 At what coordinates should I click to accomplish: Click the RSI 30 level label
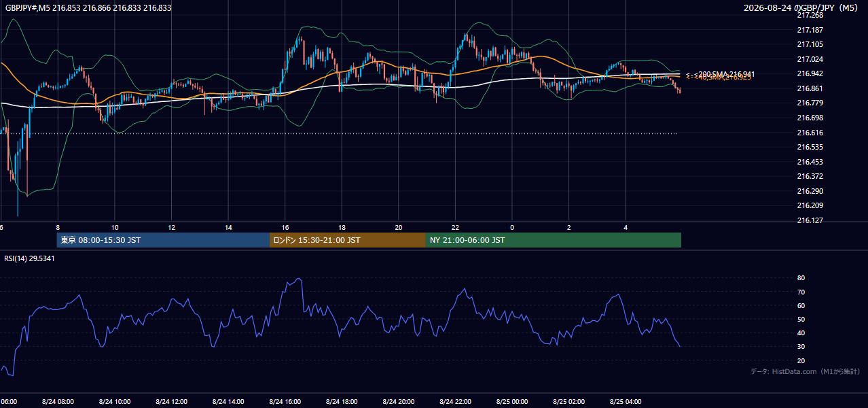click(x=801, y=347)
